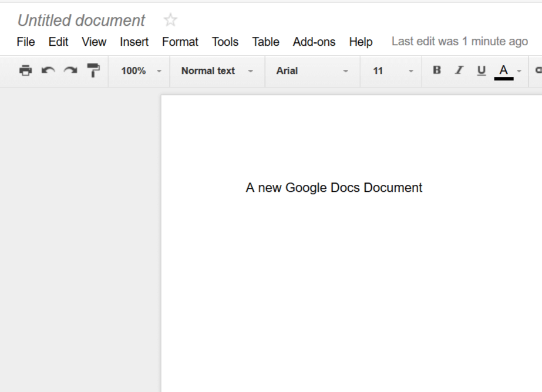Select the Paint format tool
542x392 pixels.
[93, 70]
